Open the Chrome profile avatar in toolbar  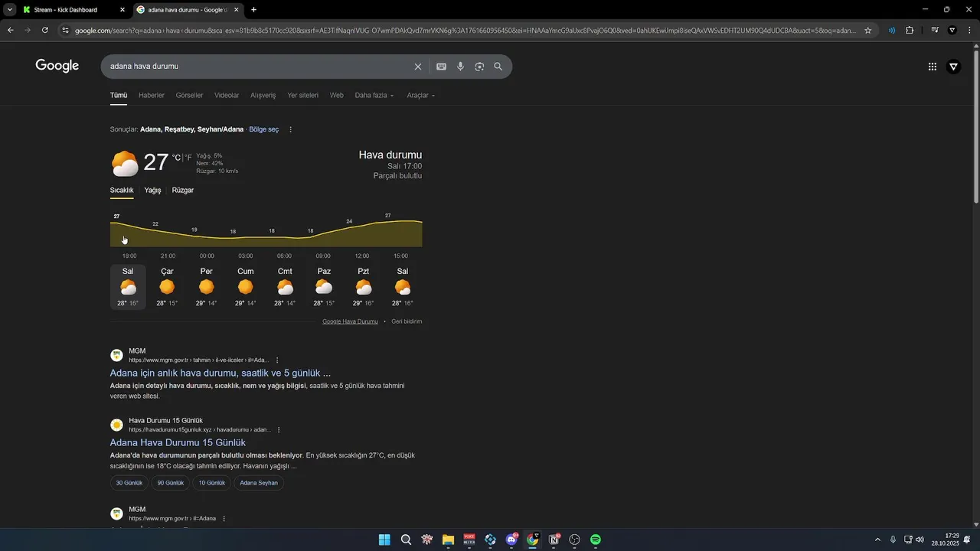click(952, 31)
